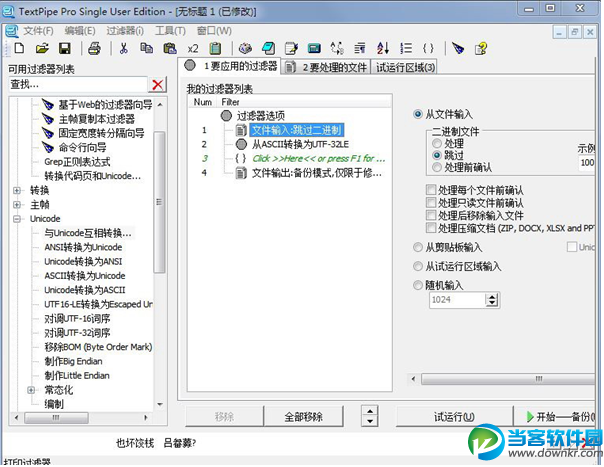The height and width of the screenshot is (467, 604).
Task: Open the 窗口(W) menu
Action: coord(214,31)
